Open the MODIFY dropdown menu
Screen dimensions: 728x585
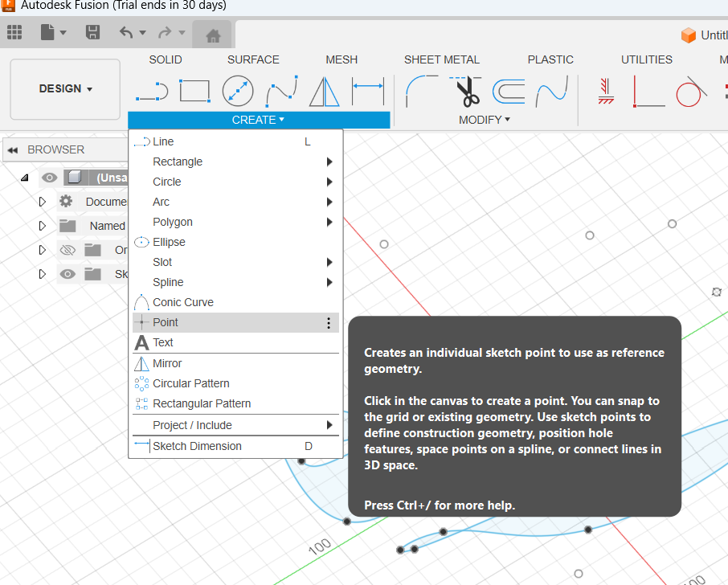485,120
